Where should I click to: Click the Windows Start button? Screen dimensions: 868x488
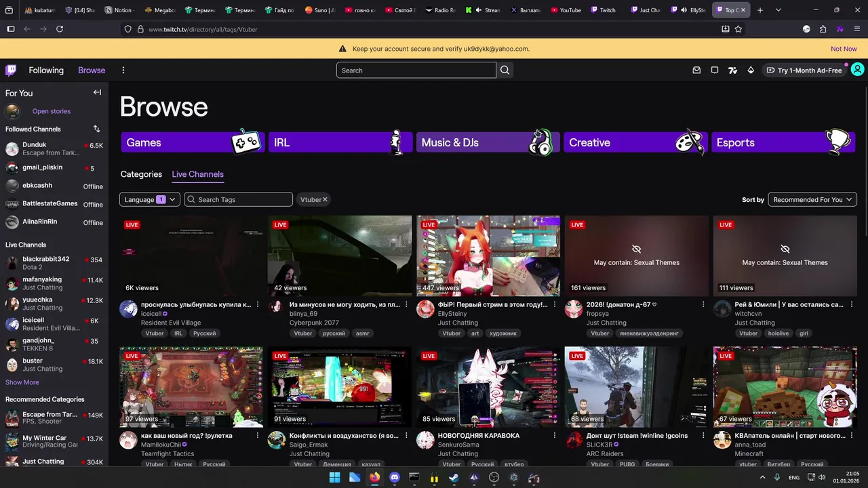[x=335, y=477]
